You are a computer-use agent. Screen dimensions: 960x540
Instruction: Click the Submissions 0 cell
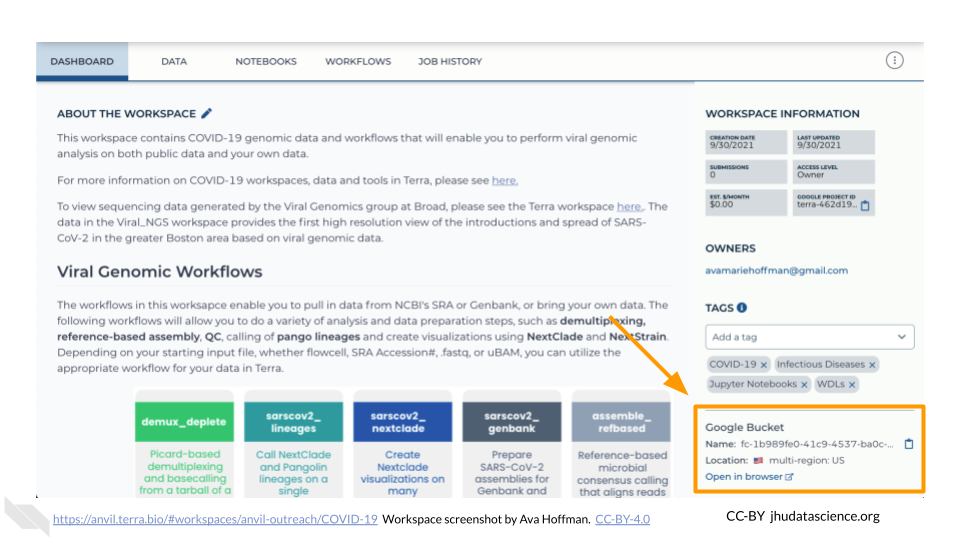pyautogui.click(x=746, y=171)
